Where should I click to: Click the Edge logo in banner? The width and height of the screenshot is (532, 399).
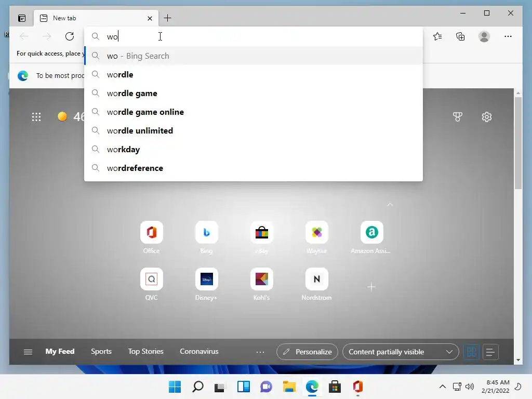23,76
